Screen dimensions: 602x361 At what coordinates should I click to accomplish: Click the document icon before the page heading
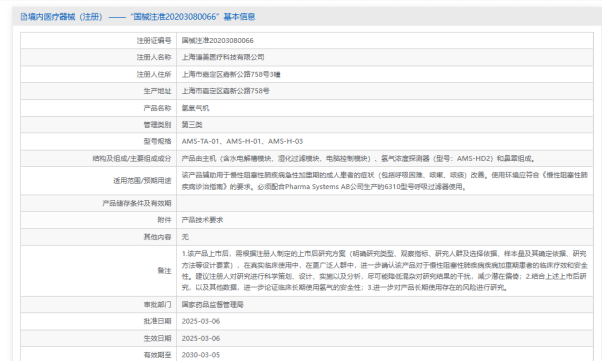tap(23, 17)
